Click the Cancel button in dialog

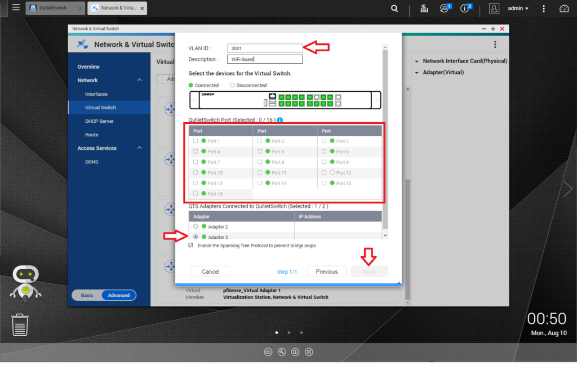tap(210, 271)
